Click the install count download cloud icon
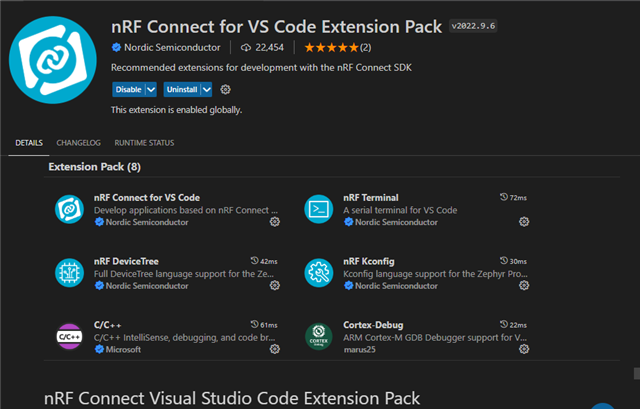The height and width of the screenshot is (409, 640). 246,48
